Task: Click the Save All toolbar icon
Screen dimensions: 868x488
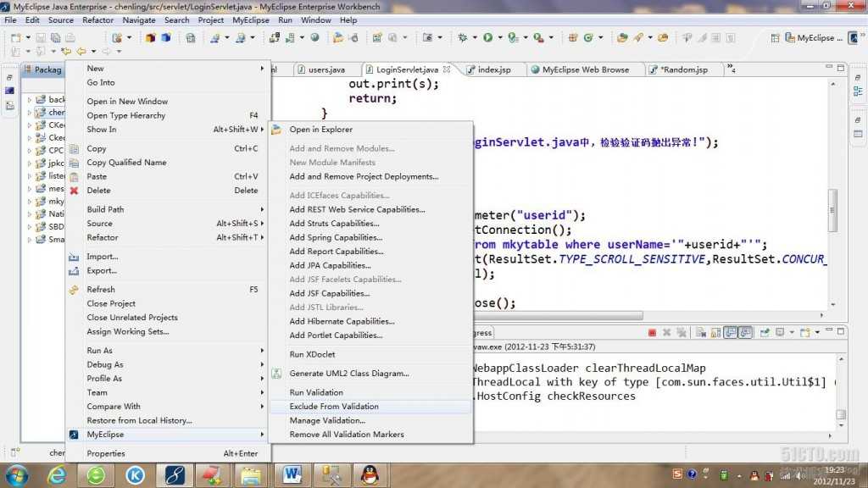Action: tap(55, 37)
